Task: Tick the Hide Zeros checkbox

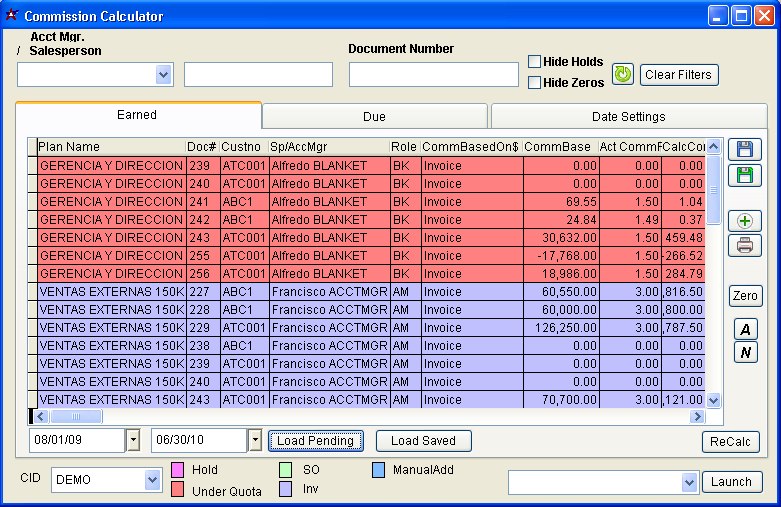Action: 535,82
